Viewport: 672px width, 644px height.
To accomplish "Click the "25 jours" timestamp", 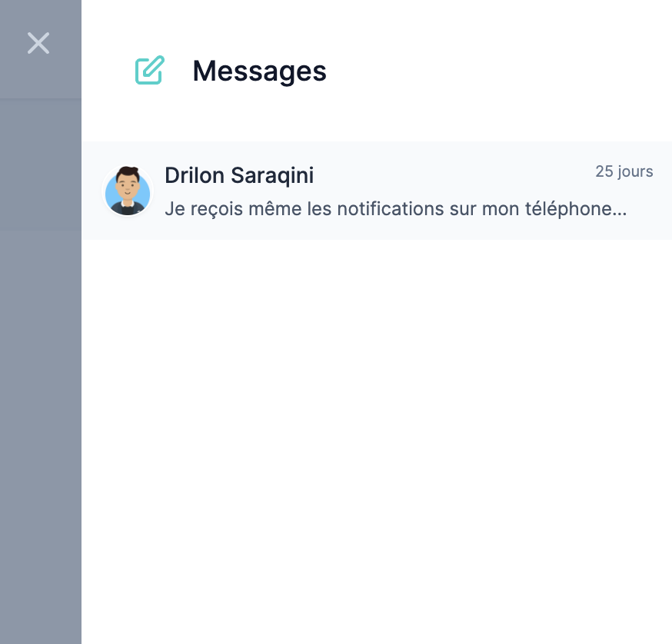I will coord(624,171).
